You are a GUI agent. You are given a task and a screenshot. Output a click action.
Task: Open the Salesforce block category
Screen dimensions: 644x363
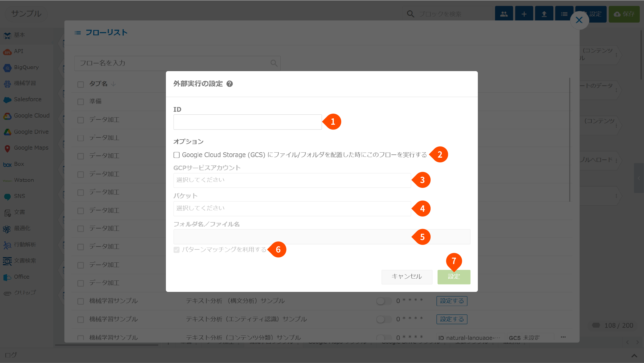(27, 100)
